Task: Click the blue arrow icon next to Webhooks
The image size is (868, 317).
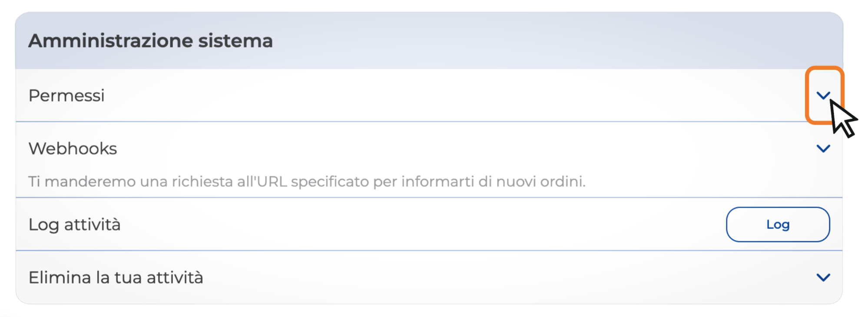Action: click(823, 149)
